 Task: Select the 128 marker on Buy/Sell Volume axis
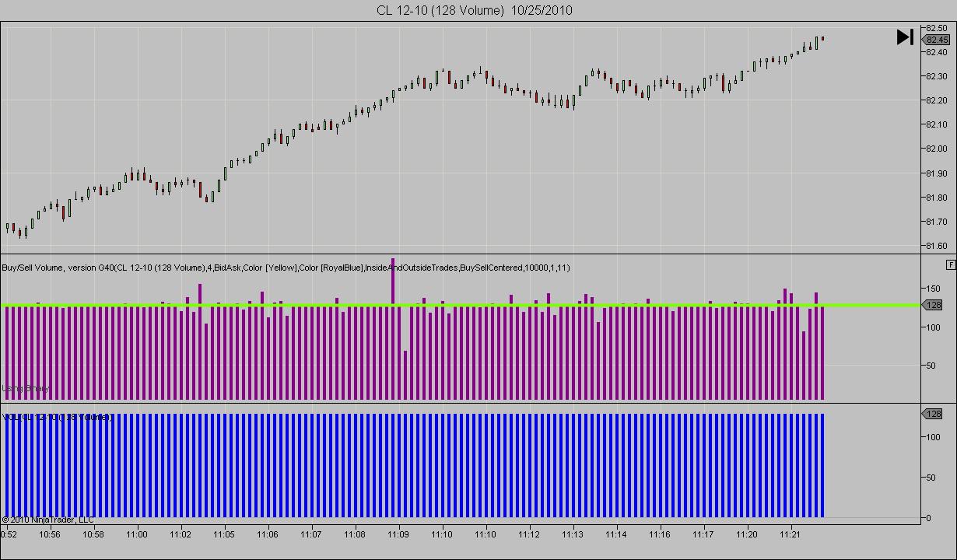934,305
